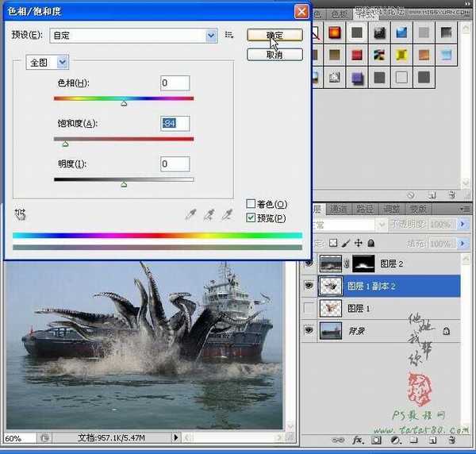This screenshot has width=476, height=454.
Task: Click the add layer mask icon
Action: 375,439
